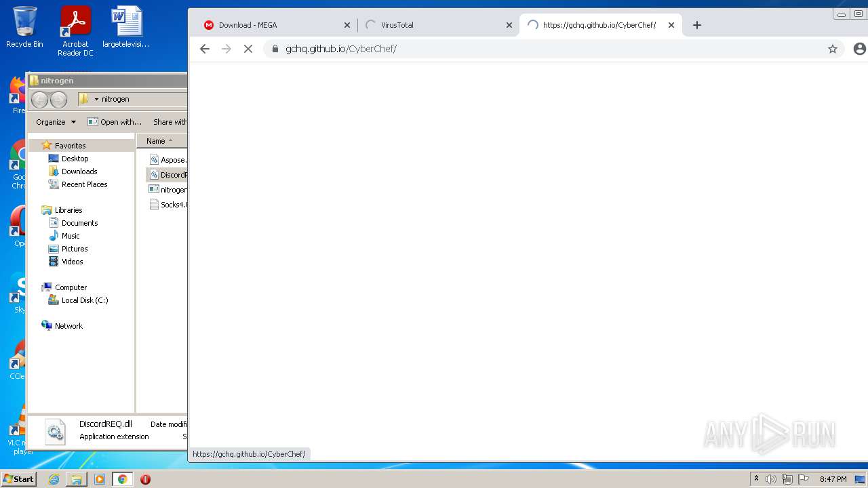Select the Socks4 file in the list
This screenshot has width=868, height=488.
tap(167, 205)
